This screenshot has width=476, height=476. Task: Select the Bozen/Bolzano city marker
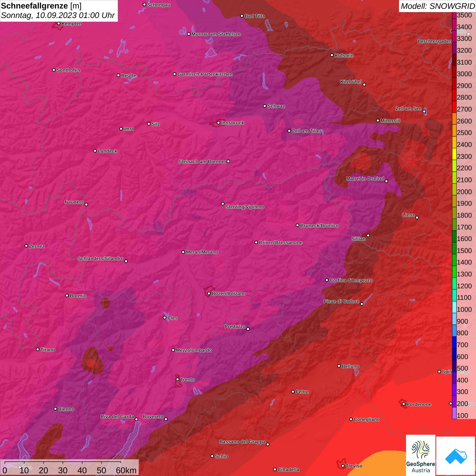coord(209,293)
